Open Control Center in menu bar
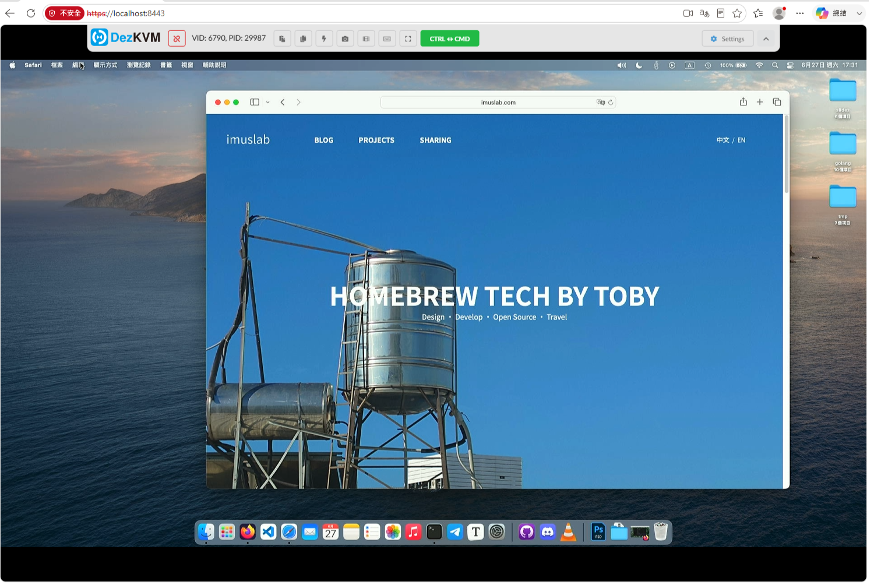This screenshot has width=874, height=588. click(790, 65)
